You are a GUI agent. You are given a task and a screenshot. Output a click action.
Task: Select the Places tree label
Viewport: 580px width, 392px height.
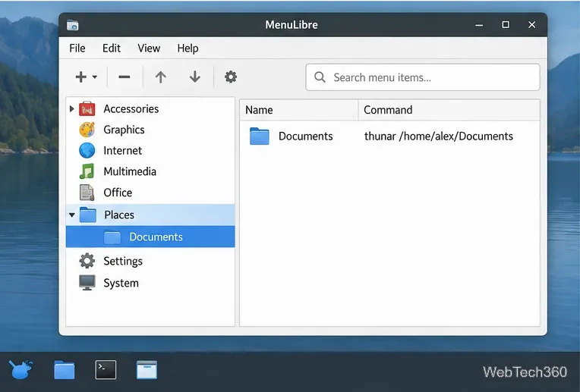tap(119, 215)
